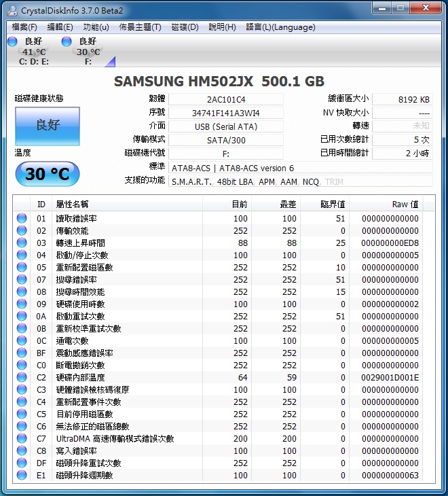Click status icon for E1 磁頭升降週期數
448x496 pixels.
(x=22, y=475)
